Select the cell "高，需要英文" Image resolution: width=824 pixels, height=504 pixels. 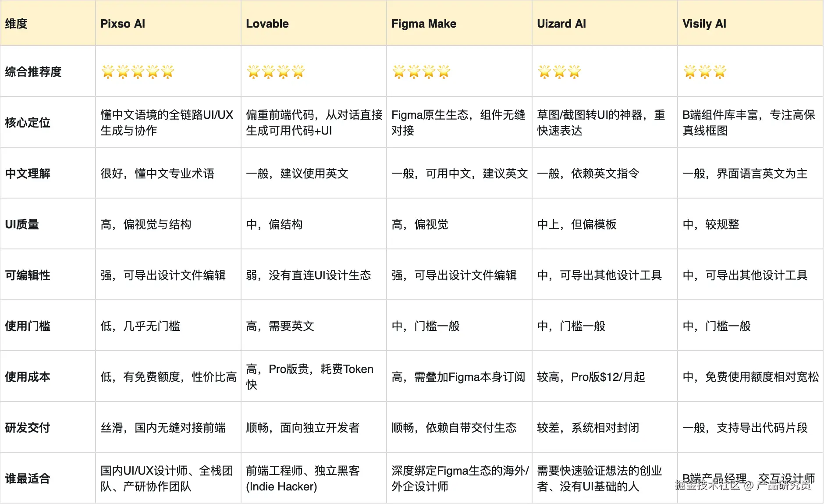[x=314, y=326]
